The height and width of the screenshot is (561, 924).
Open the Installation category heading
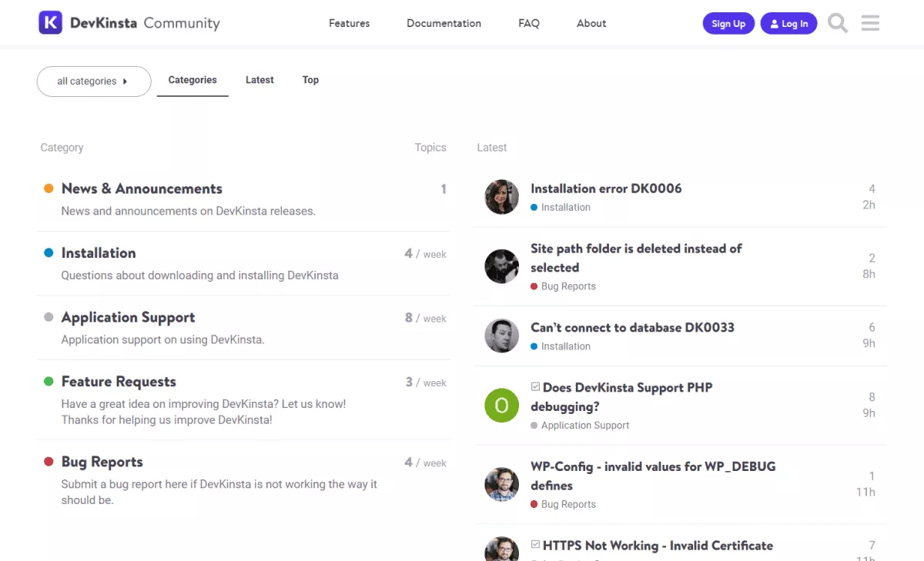pos(99,253)
